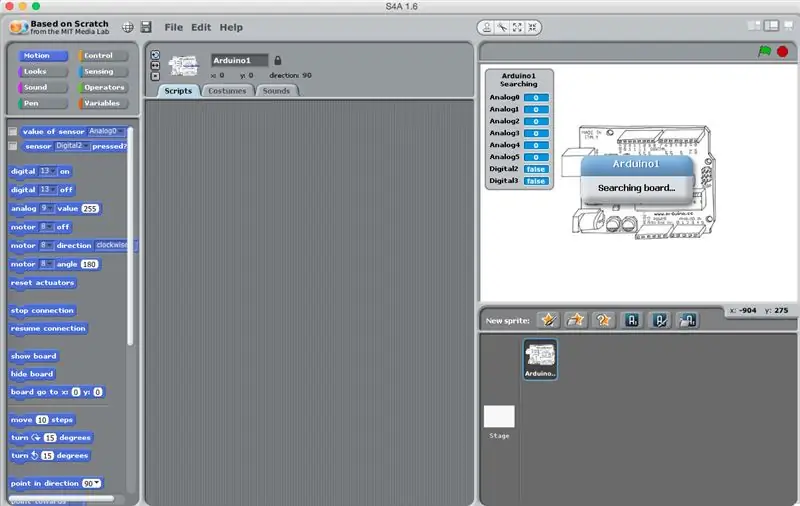800x506 pixels.
Task: Get a surprise sprite icon
Action: [603, 320]
